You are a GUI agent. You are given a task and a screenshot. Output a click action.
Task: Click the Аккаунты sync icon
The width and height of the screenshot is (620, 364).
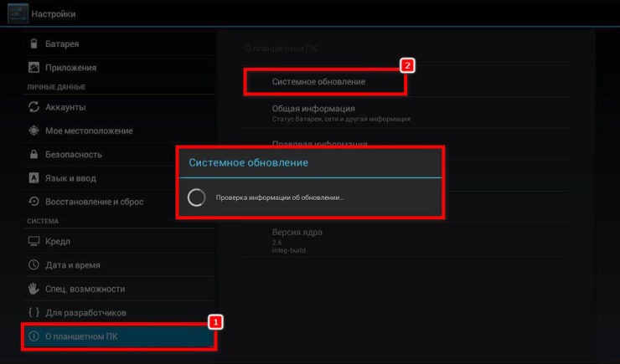[34, 107]
